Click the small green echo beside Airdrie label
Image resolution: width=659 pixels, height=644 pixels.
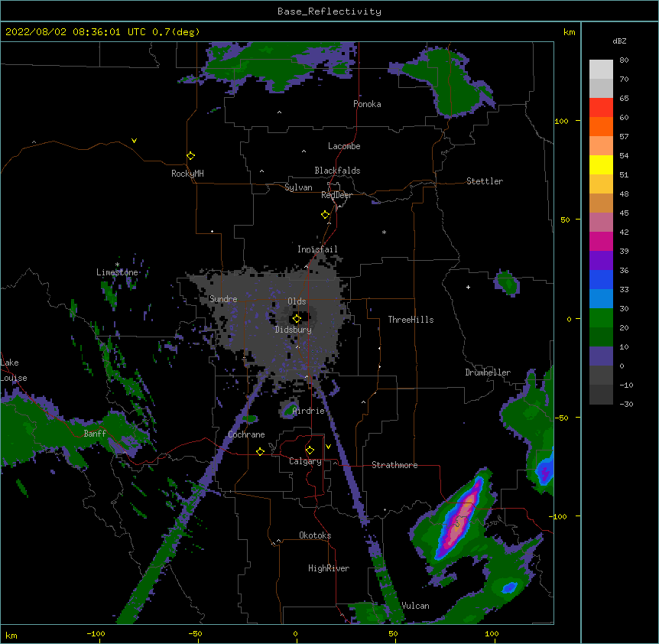(x=289, y=409)
